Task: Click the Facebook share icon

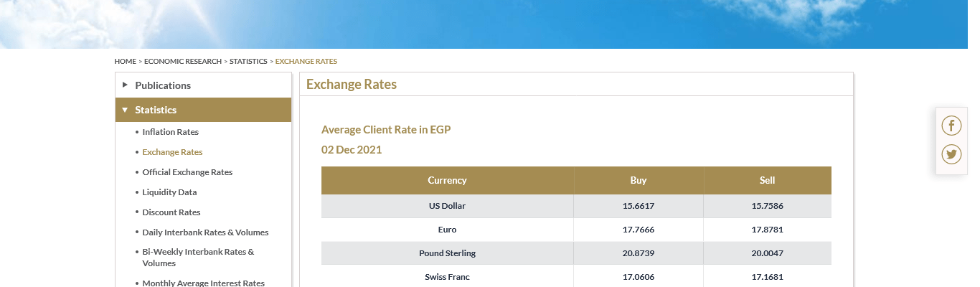Action: click(951, 126)
